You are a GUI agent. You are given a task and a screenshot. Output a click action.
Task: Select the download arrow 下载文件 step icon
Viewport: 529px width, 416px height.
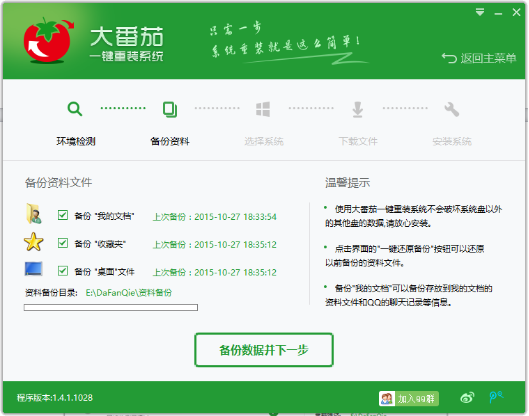click(358, 109)
